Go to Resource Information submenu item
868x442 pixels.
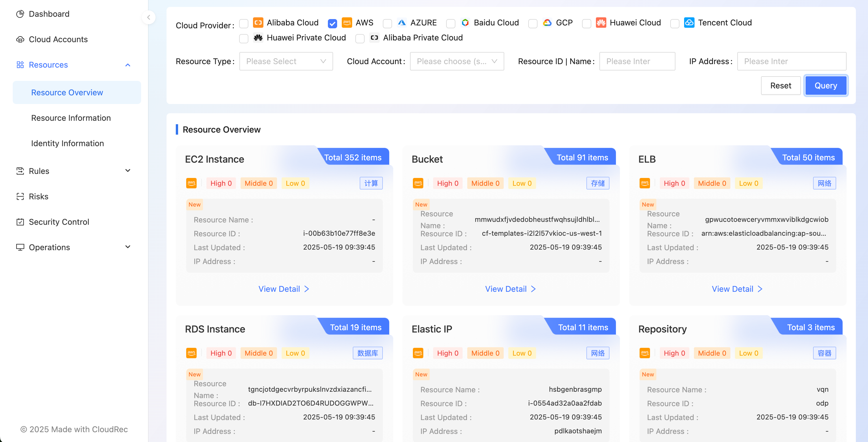pos(77,118)
